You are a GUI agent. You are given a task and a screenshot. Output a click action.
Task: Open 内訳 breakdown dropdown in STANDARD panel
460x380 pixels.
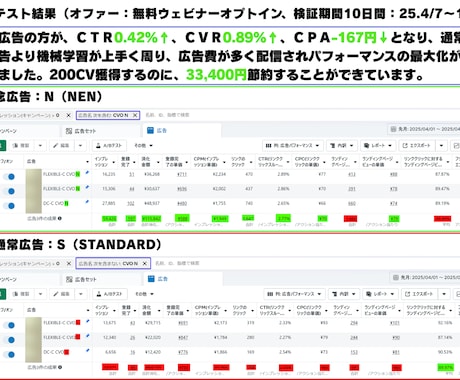click(344, 294)
